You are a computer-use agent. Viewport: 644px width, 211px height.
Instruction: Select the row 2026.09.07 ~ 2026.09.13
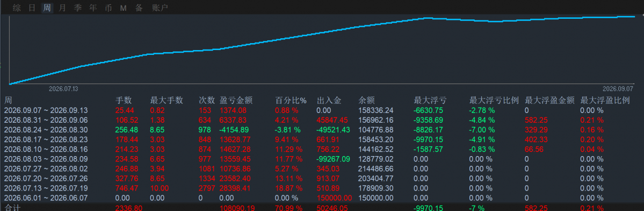click(x=322, y=110)
